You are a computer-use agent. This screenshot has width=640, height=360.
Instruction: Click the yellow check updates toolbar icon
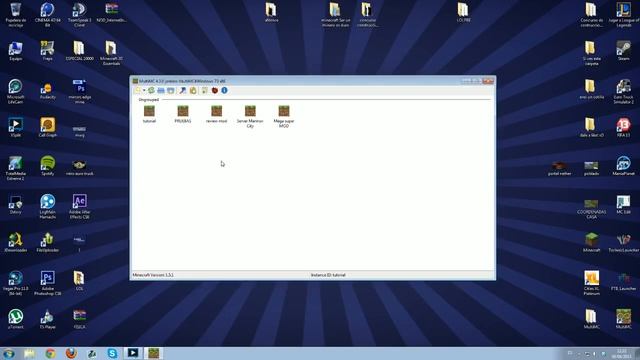click(193, 90)
